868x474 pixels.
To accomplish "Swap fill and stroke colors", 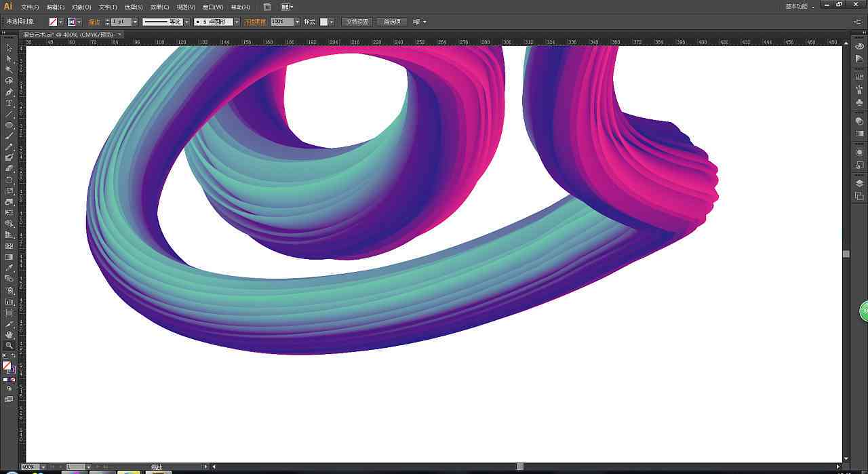I will (13, 355).
